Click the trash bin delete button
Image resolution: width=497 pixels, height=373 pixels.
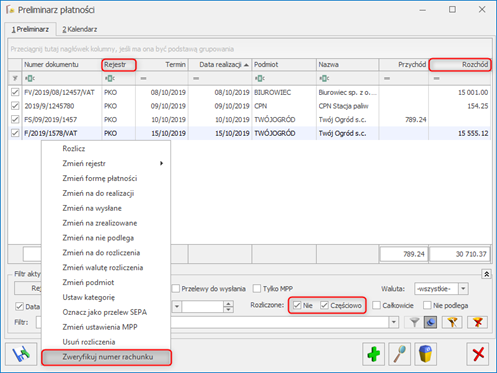pyautogui.click(x=425, y=354)
